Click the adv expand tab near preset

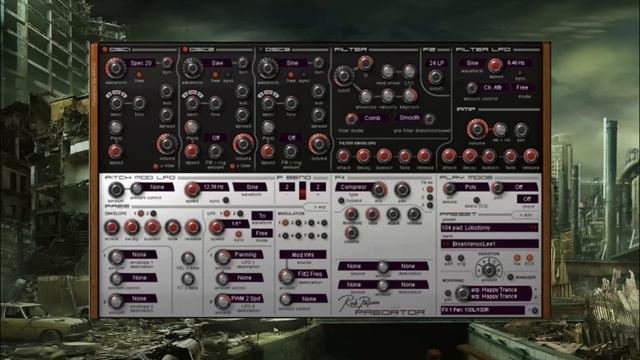pyautogui.click(x=526, y=215)
